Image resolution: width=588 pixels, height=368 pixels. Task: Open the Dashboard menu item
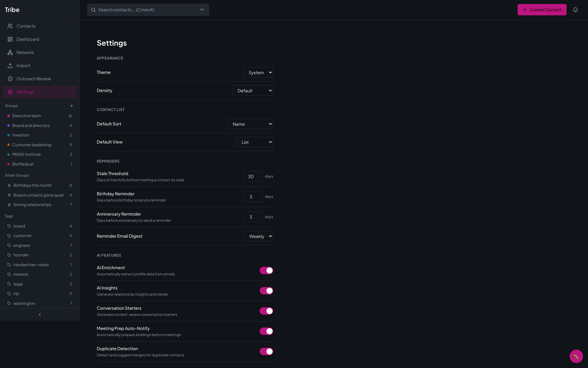click(40, 39)
